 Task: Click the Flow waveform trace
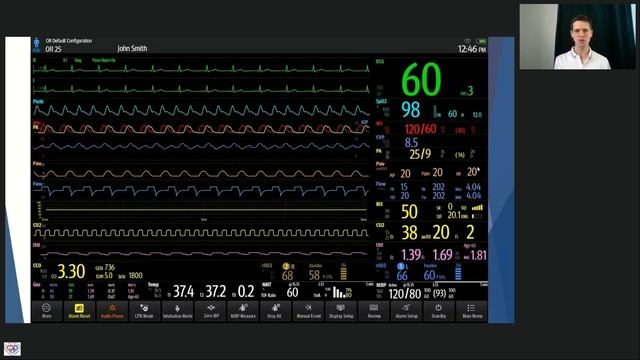tap(201, 191)
